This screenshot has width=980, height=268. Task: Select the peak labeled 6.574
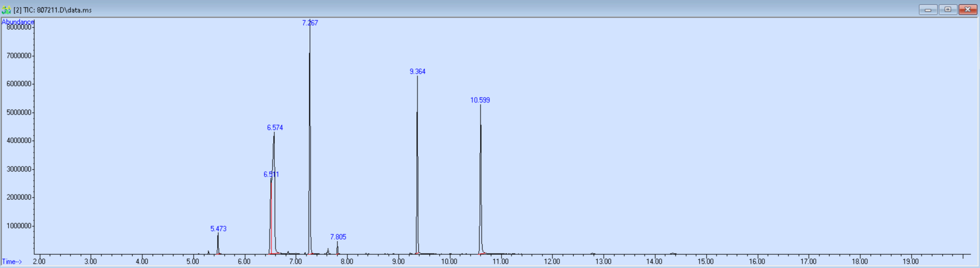pyautogui.click(x=275, y=128)
